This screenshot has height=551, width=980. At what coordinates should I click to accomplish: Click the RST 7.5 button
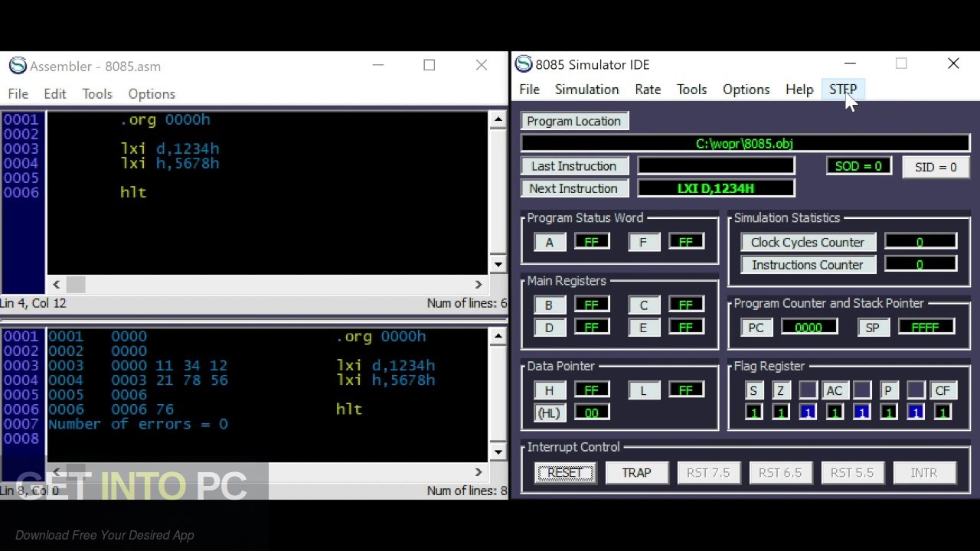pos(708,473)
